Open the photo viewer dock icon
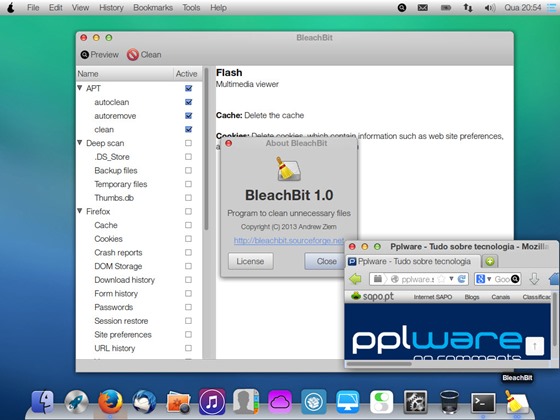The height and width of the screenshot is (420, 560). point(178,402)
